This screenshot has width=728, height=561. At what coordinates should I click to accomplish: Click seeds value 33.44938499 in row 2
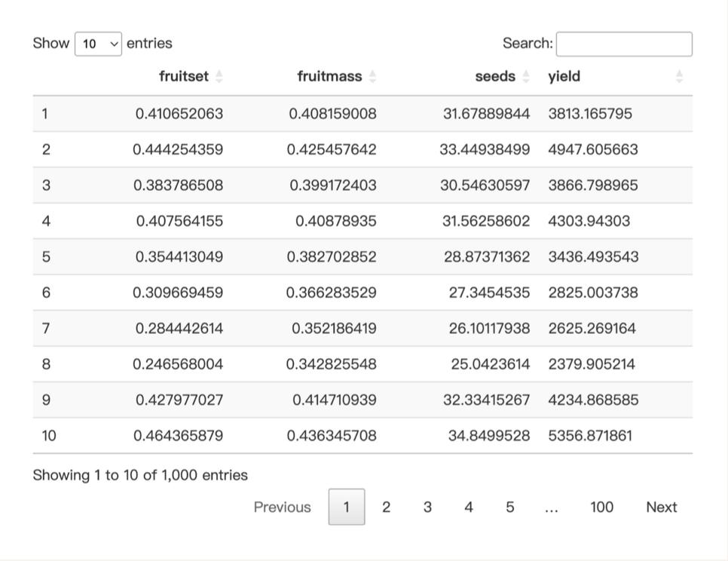tap(485, 149)
